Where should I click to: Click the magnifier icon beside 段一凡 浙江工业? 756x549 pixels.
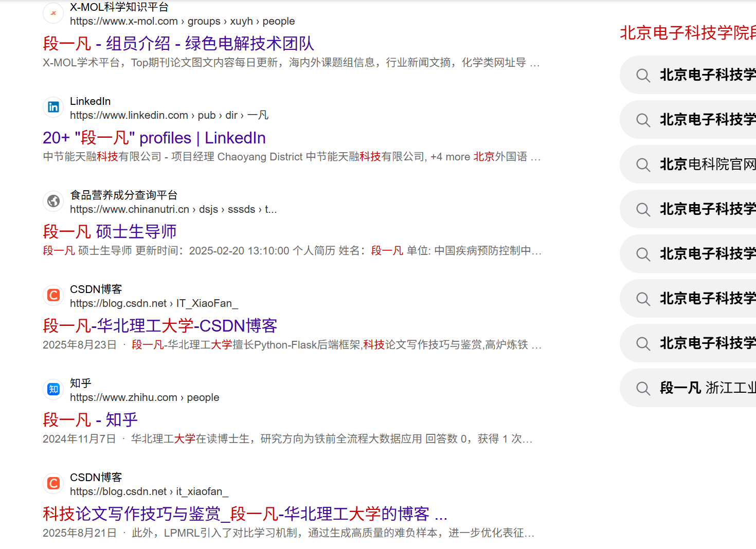click(x=643, y=388)
